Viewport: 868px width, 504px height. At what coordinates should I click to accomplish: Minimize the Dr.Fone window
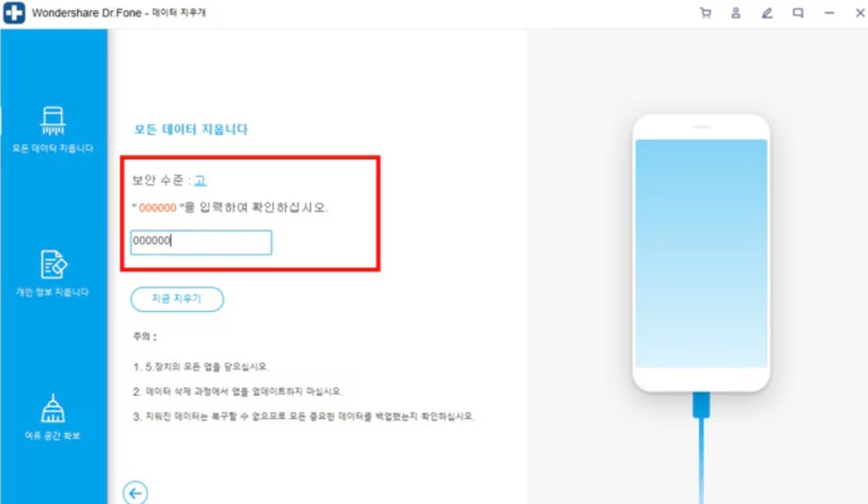click(828, 12)
